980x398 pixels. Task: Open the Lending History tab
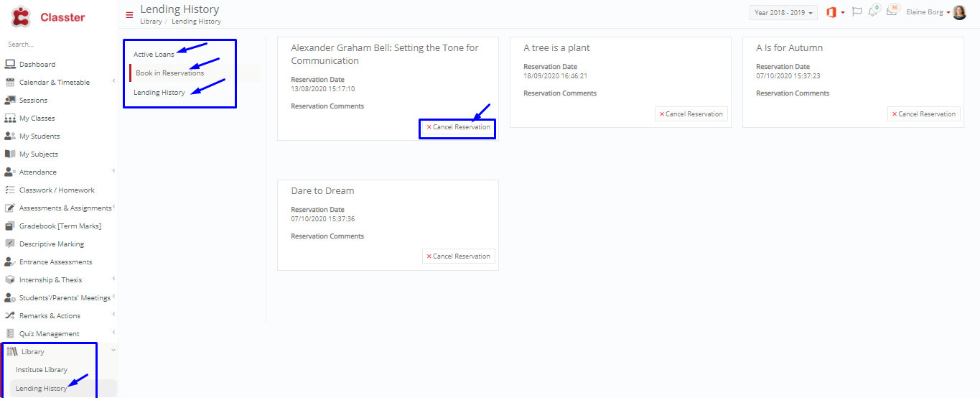pyautogui.click(x=159, y=93)
